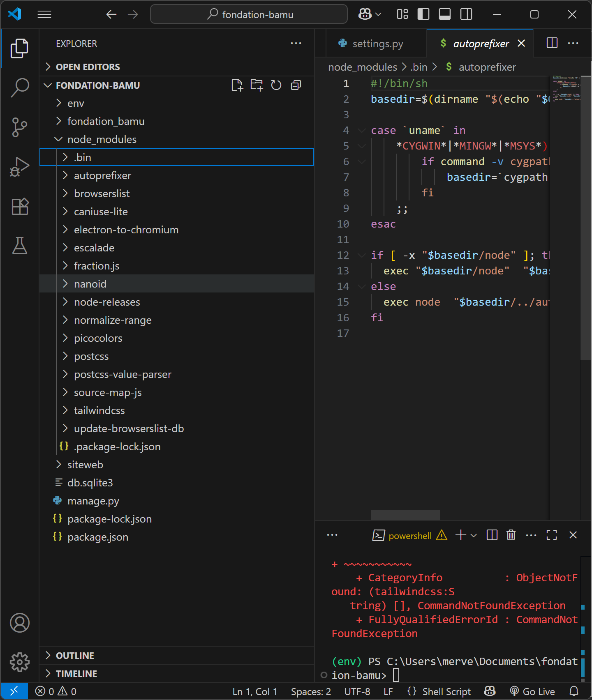Open the Testing flask view

click(19, 245)
